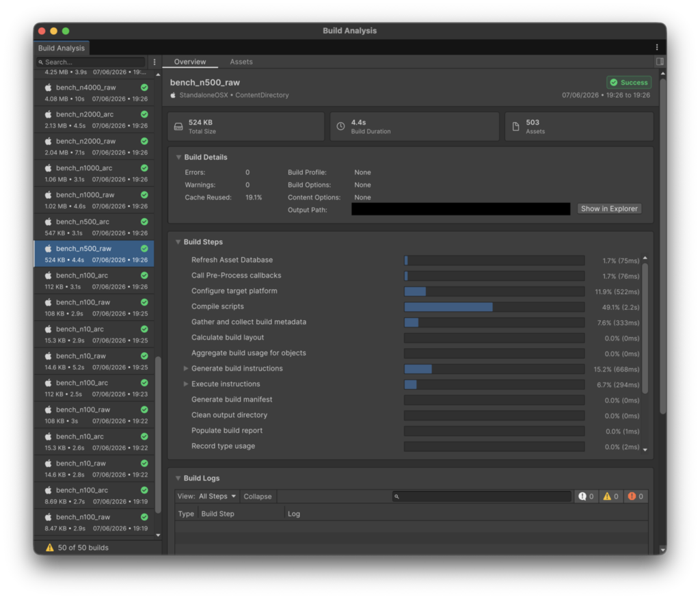Image resolution: width=700 pixels, height=599 pixels.
Task: Click the Build Logs search field
Action: 482,496
